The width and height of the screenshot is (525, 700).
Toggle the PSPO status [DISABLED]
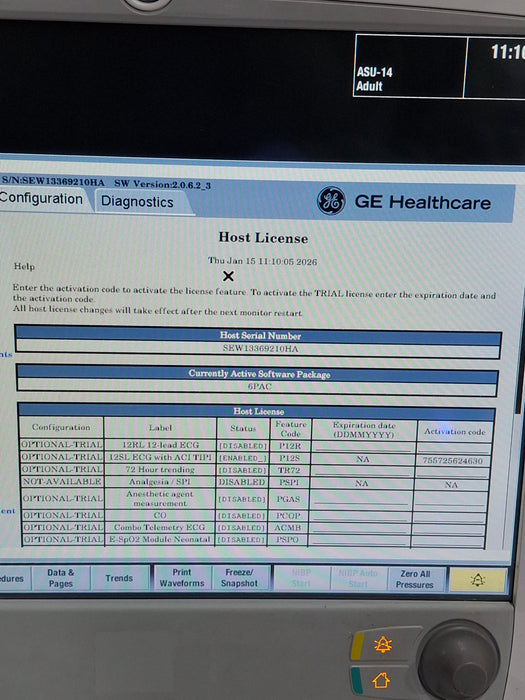tap(242, 540)
